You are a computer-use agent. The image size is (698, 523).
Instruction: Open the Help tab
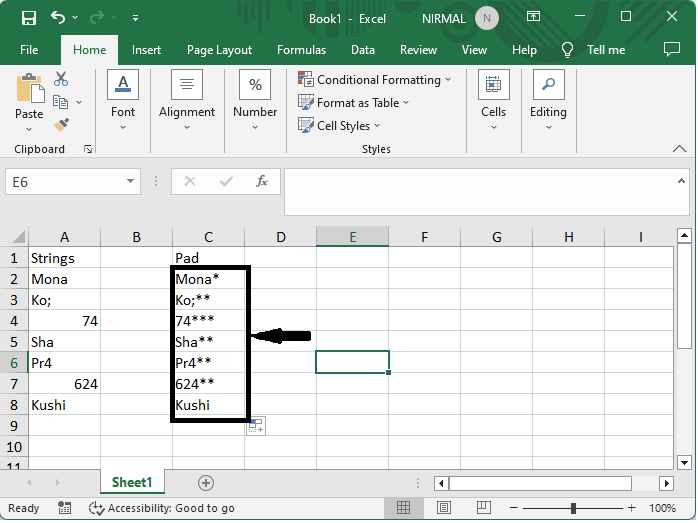coord(524,50)
